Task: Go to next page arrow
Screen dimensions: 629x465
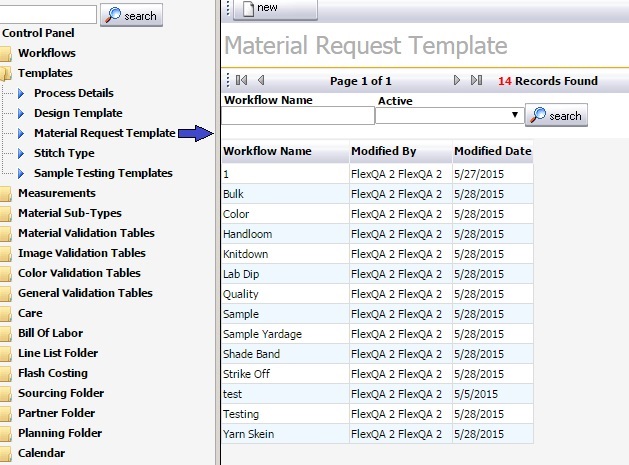Action: tap(457, 80)
